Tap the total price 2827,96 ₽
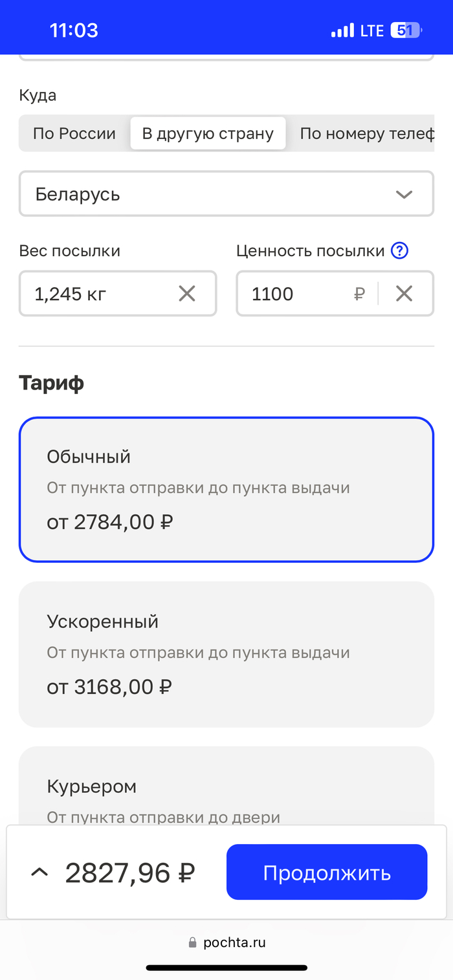The image size is (453, 980). [x=129, y=873]
